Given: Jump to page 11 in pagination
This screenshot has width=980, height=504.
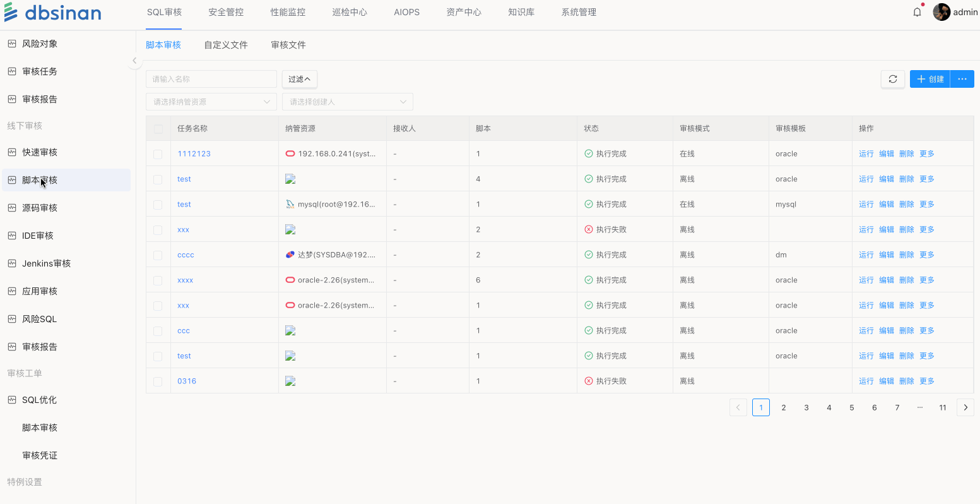Looking at the screenshot, I should 942,407.
